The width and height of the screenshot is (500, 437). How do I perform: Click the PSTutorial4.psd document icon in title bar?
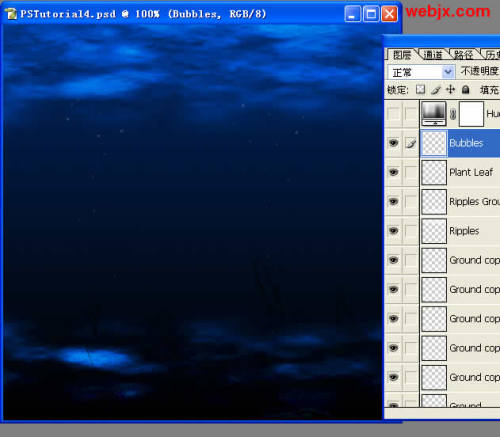[11, 14]
